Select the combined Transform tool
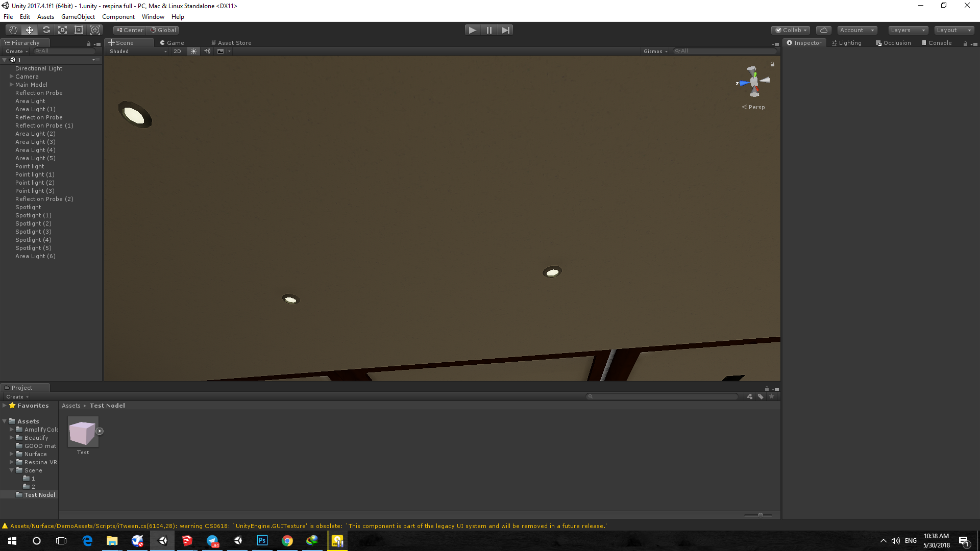 click(95, 30)
